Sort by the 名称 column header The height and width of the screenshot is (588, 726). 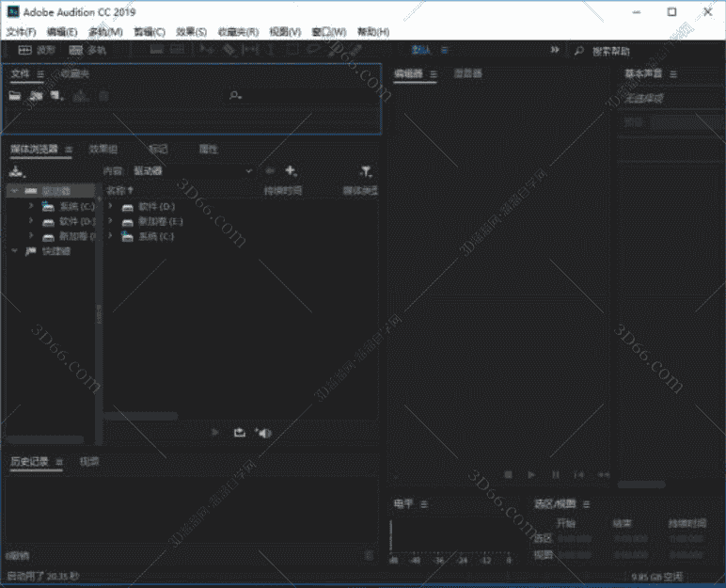pos(119,190)
